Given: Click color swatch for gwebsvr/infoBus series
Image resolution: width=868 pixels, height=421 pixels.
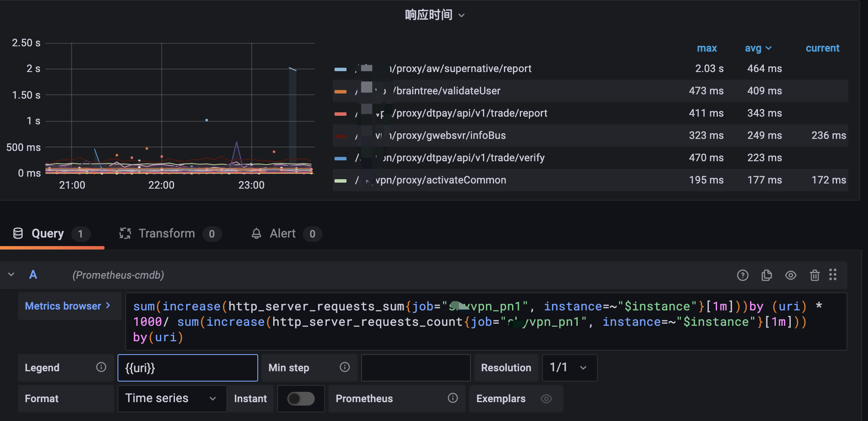Looking at the screenshot, I should (x=341, y=136).
